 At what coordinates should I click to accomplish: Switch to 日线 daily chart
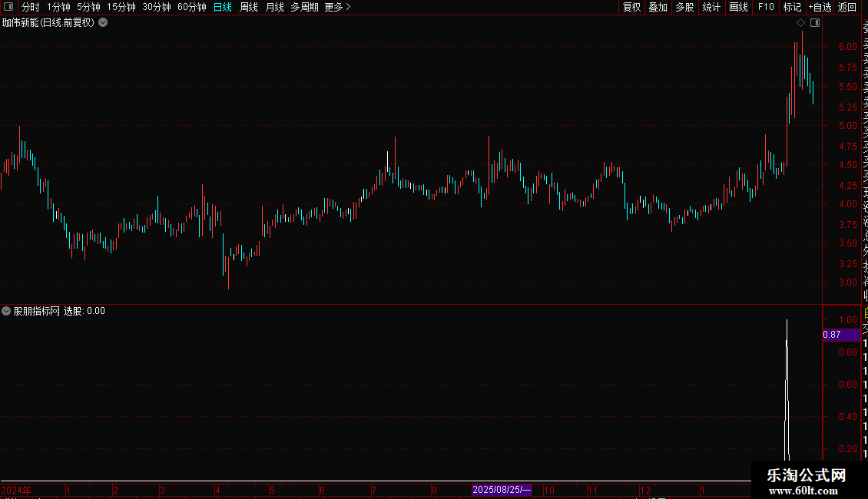point(223,7)
